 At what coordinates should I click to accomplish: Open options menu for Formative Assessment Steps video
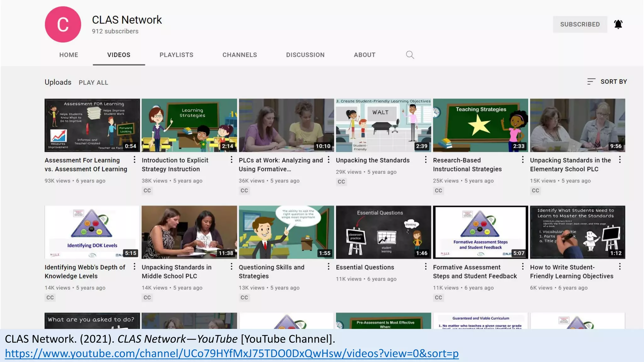(523, 266)
